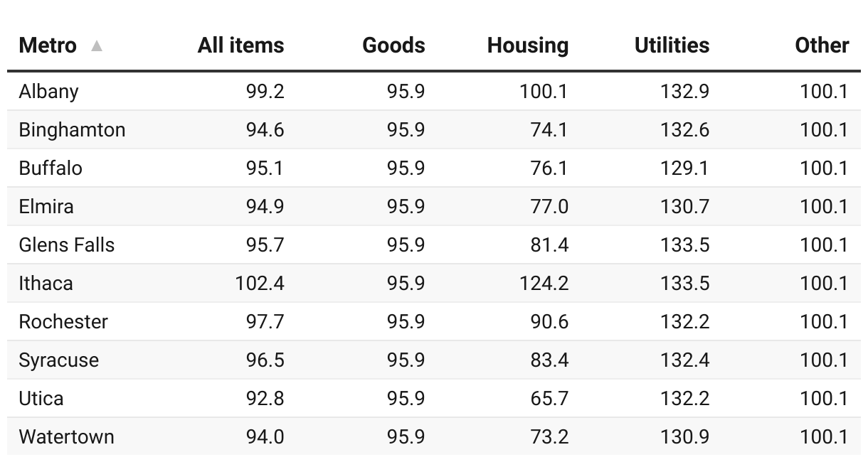Select the Albany row name
868x462 pixels.
coord(49,92)
